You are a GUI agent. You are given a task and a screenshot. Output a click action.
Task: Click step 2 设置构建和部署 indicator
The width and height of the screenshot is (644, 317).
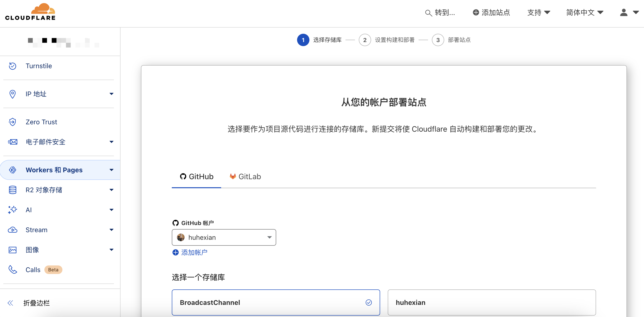click(x=387, y=40)
